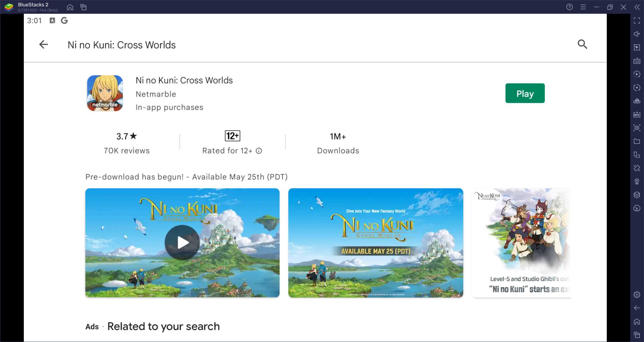This screenshot has height=342, width=644.
Task: Collapse the BlueStacks sidebar with double chevron
Action: tap(637, 7)
